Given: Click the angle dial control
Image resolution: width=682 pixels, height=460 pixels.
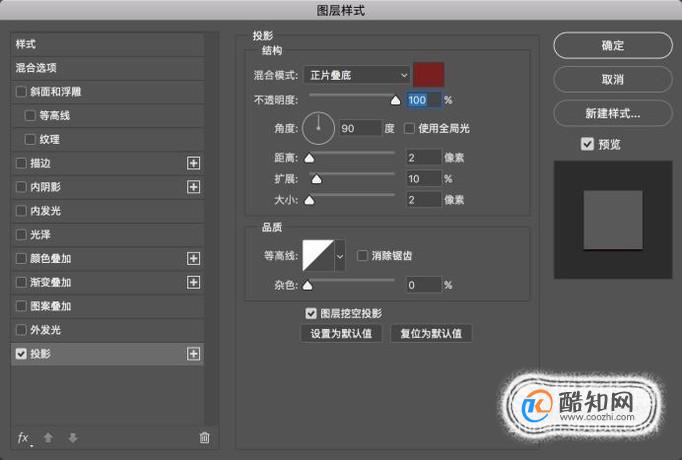Looking at the screenshot, I should pos(318,128).
